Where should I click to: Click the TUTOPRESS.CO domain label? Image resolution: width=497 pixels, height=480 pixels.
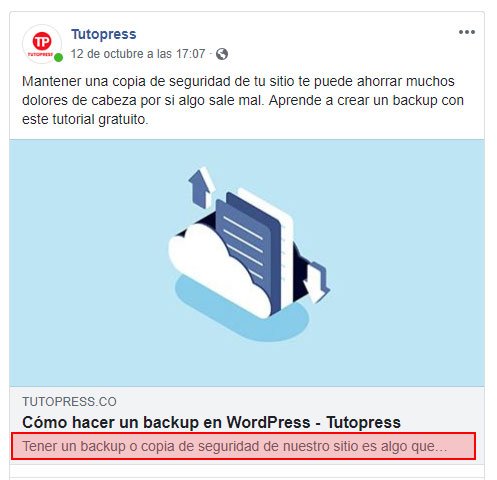[x=69, y=402]
